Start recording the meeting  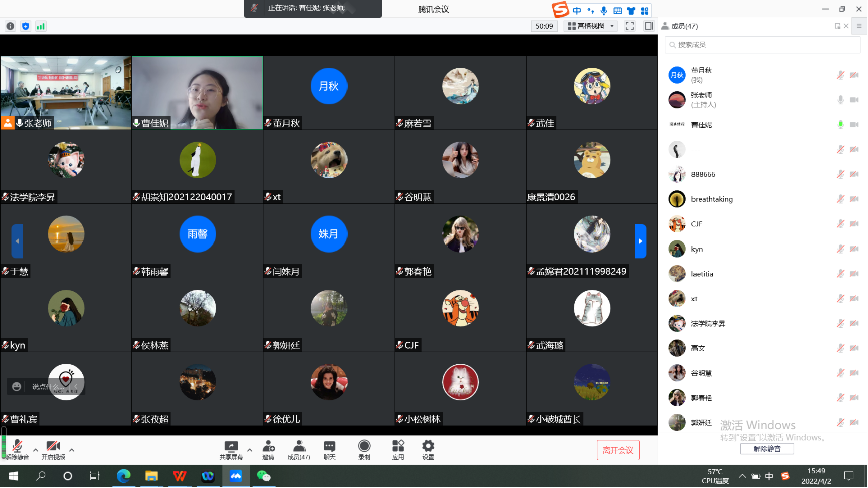[364, 449]
